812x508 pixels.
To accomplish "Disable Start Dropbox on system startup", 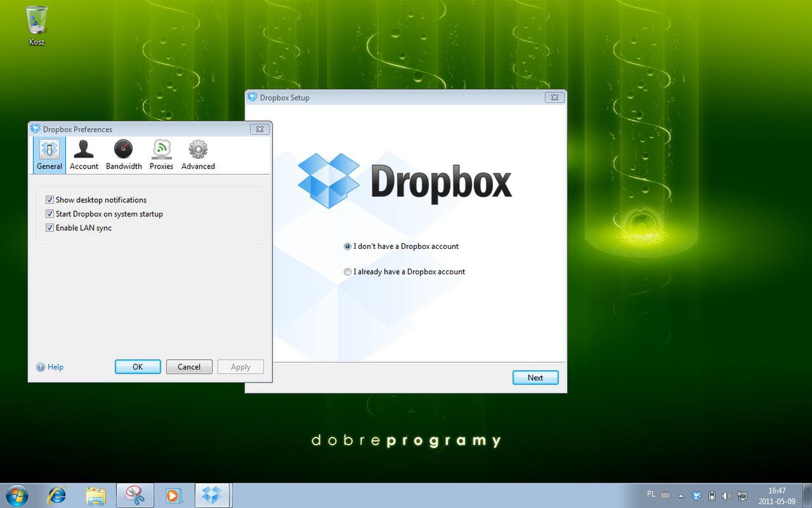I will [49, 213].
